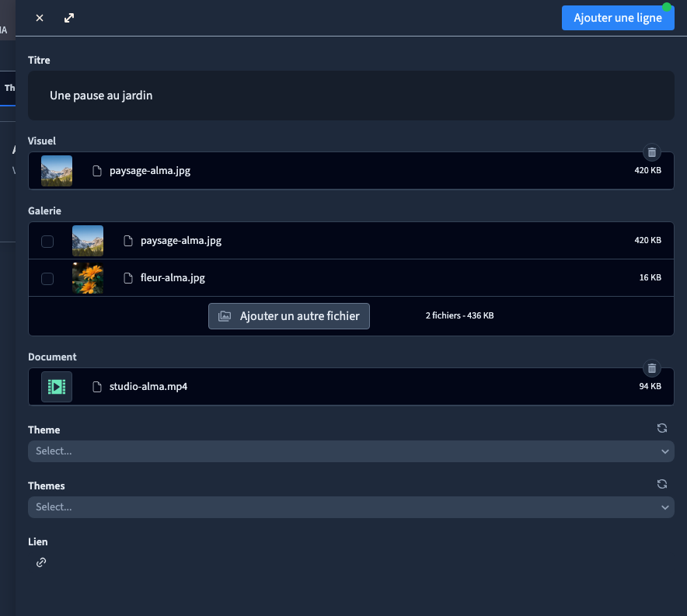Expand the panel with the fullscreen arrows icon
Image resolution: width=687 pixels, height=616 pixels.
click(69, 18)
